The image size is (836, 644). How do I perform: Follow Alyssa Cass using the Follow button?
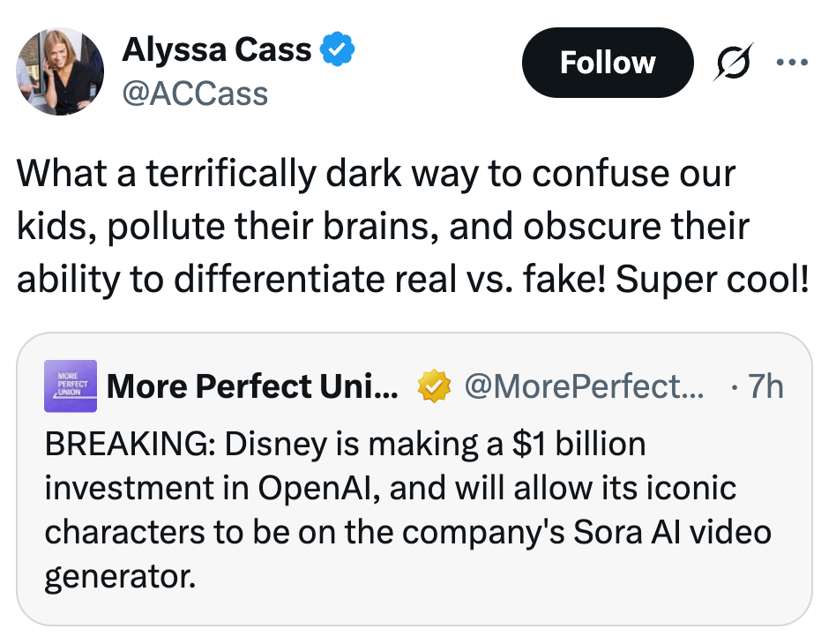point(608,62)
